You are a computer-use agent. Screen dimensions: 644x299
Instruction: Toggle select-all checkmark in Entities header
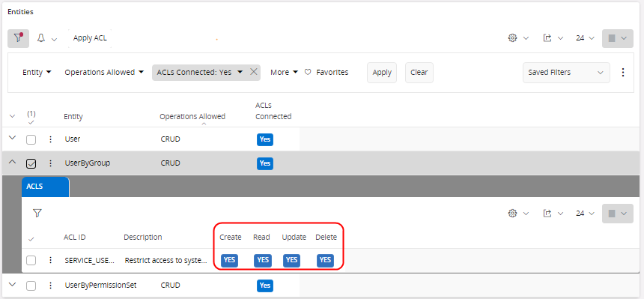tap(31, 122)
